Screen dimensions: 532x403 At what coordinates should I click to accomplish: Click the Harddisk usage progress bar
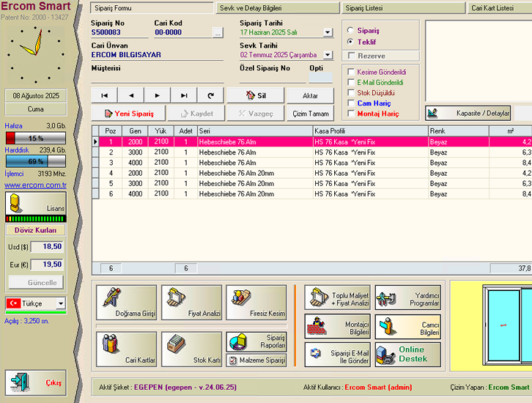pos(36,160)
